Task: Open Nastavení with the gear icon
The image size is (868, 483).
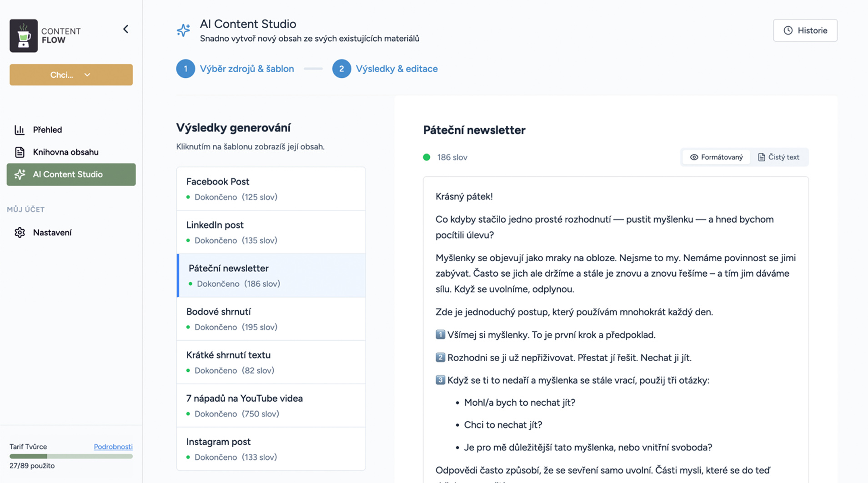Action: [x=20, y=232]
